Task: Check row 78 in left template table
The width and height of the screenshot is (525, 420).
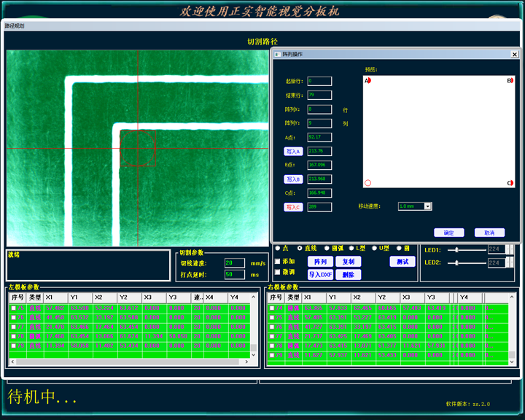Action: point(13,336)
